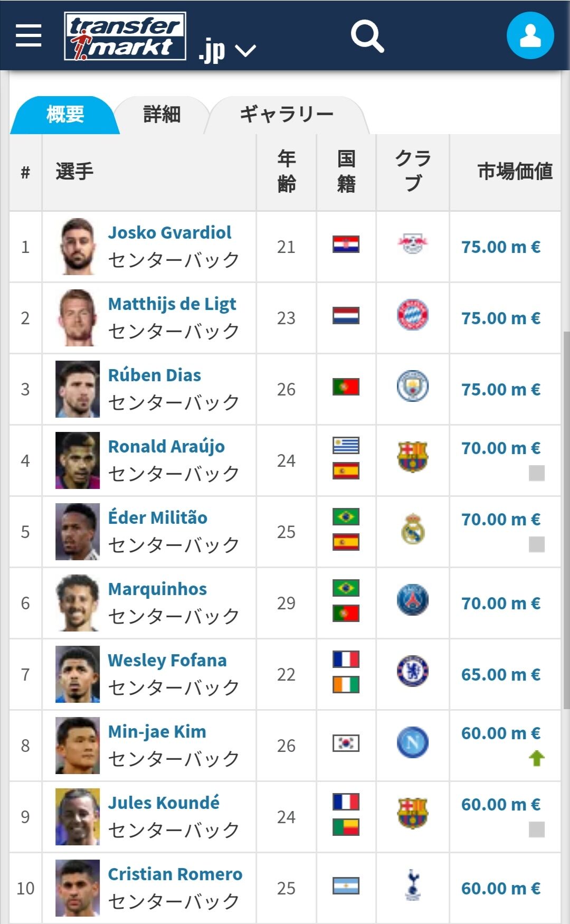Switch to the 詳細 tab

tap(162, 114)
